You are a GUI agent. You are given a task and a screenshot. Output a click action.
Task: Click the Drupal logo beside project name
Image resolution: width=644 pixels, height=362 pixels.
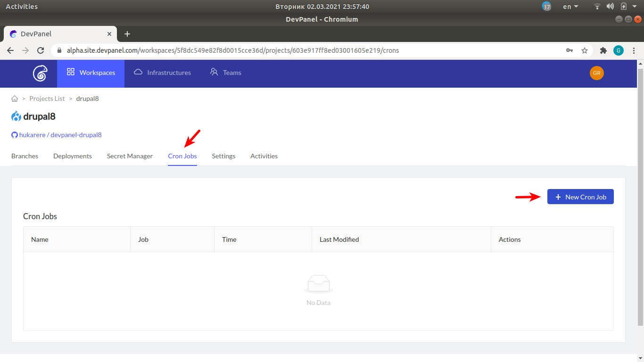[x=16, y=116]
